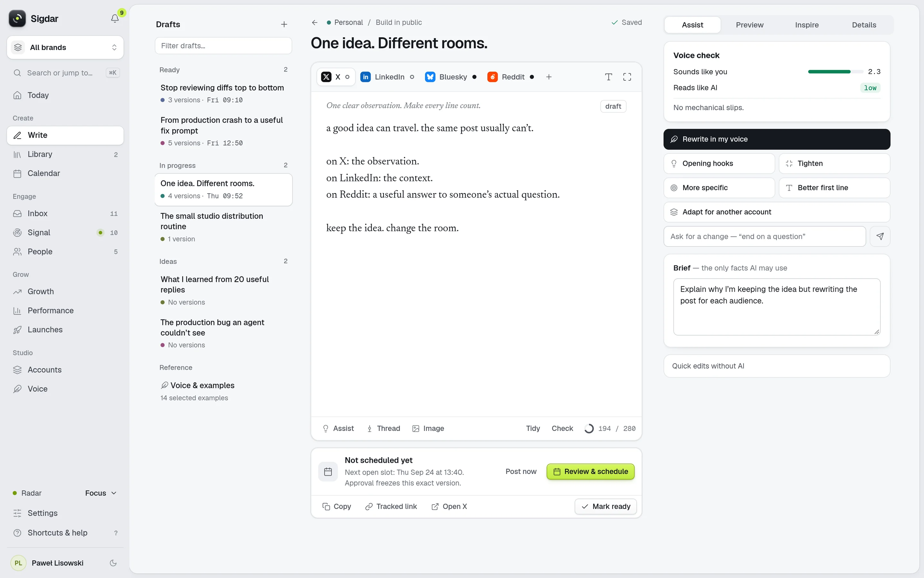Click Rewrite in my voice
924x578 pixels.
click(x=777, y=139)
